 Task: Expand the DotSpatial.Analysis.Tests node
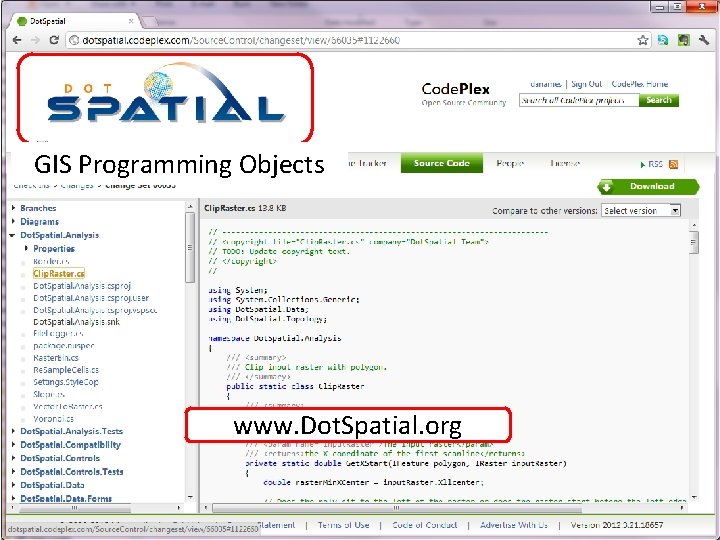(x=13, y=431)
